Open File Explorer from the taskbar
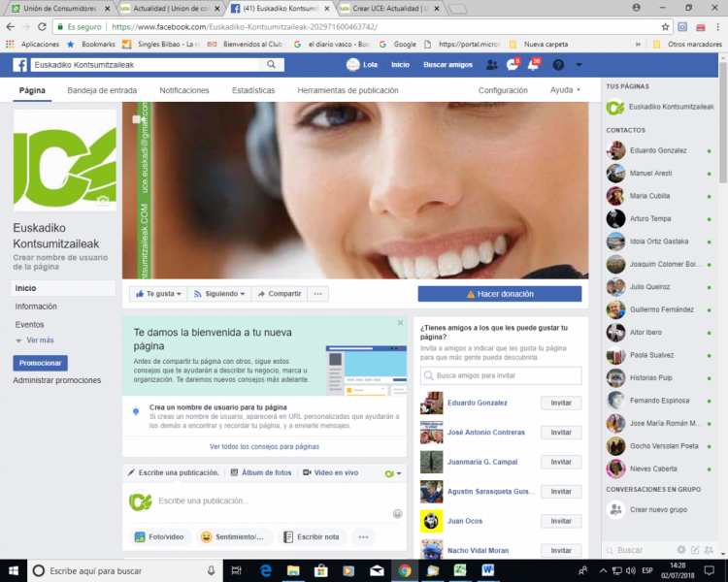 tap(293, 570)
